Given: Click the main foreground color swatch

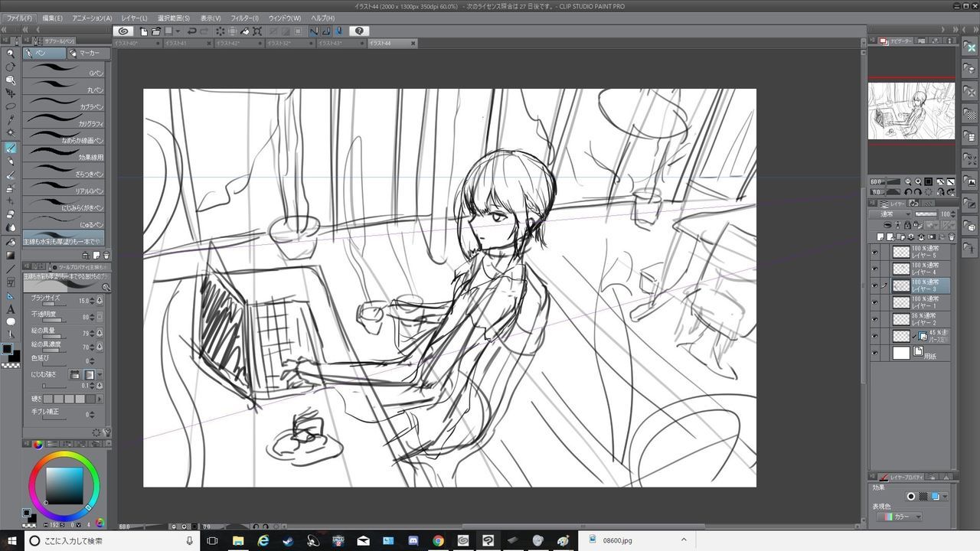Looking at the screenshot, I should point(8,349).
